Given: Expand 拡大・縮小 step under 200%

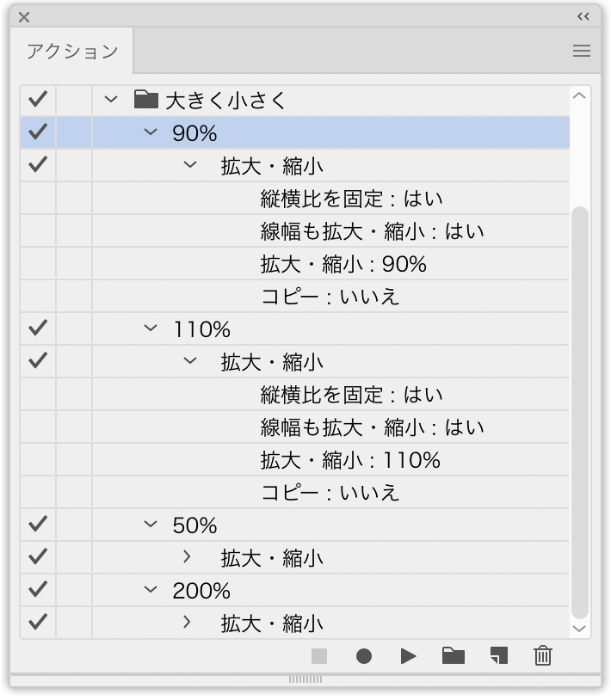Looking at the screenshot, I should [187, 623].
